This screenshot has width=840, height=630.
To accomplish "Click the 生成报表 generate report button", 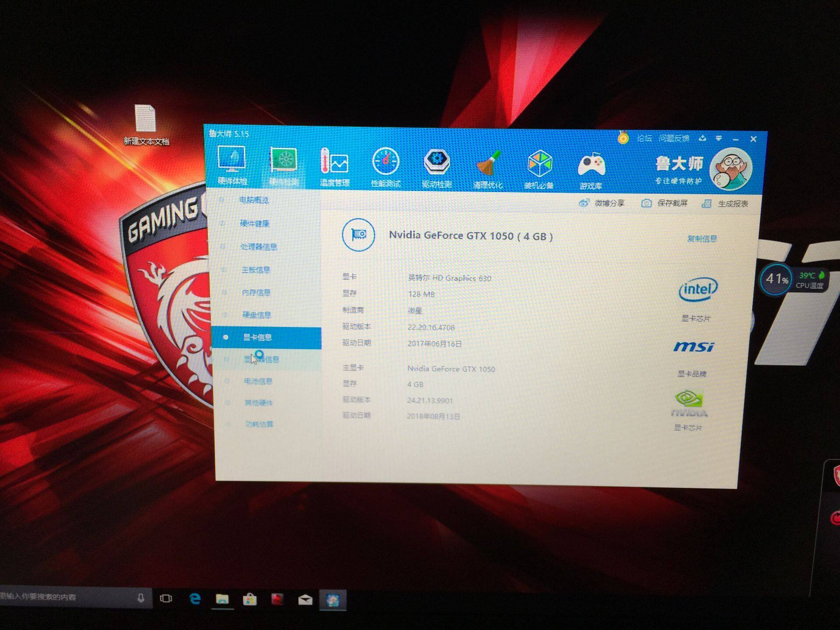I will (x=726, y=204).
